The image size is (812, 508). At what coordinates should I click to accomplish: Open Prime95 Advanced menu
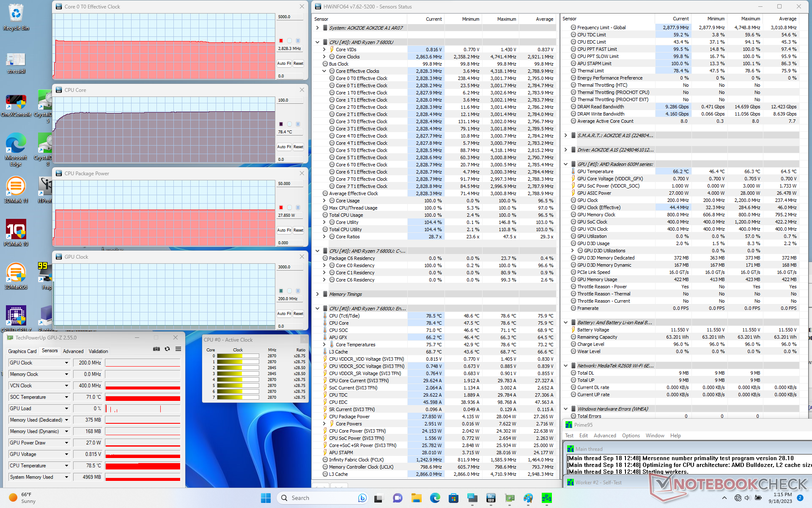[605, 436]
